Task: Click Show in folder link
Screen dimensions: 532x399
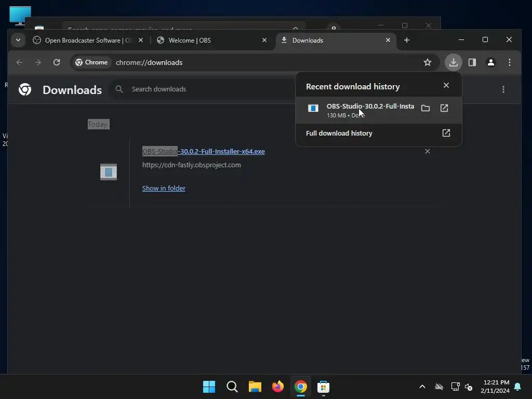Action: click(x=164, y=188)
